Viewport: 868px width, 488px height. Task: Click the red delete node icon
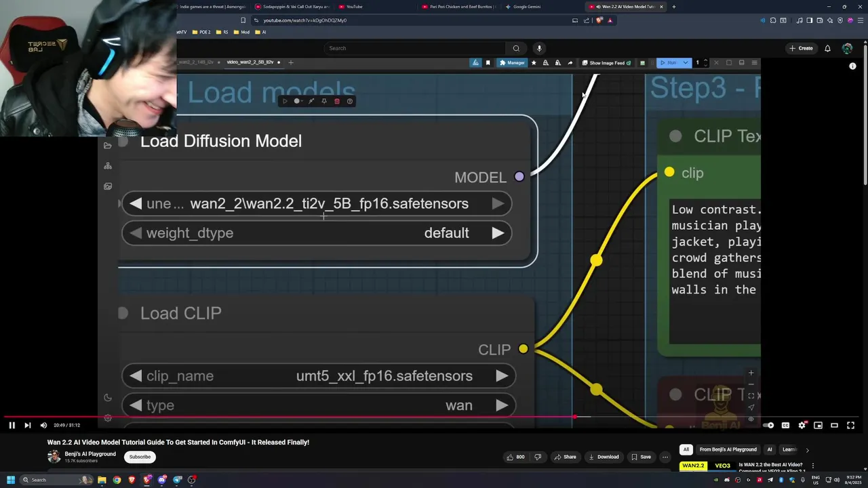[337, 101]
